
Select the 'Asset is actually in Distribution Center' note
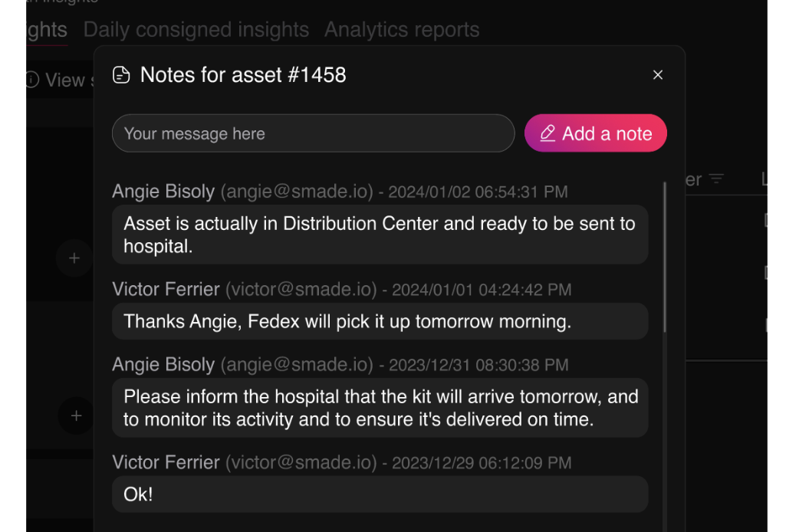point(380,235)
